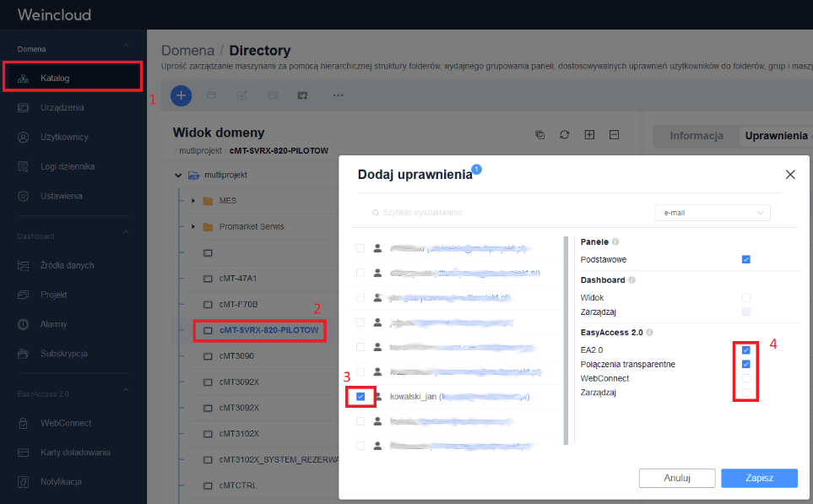This screenshot has width=813, height=504.
Task: Enable the Dashboard Widok permission
Action: pyautogui.click(x=746, y=298)
